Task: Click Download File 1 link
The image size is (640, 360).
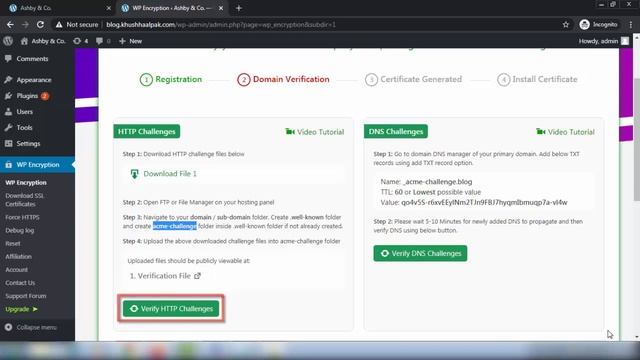Action: click(x=170, y=173)
